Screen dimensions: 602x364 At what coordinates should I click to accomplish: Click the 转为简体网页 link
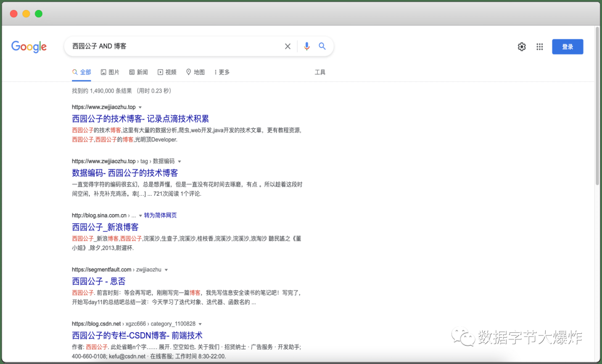click(x=161, y=215)
